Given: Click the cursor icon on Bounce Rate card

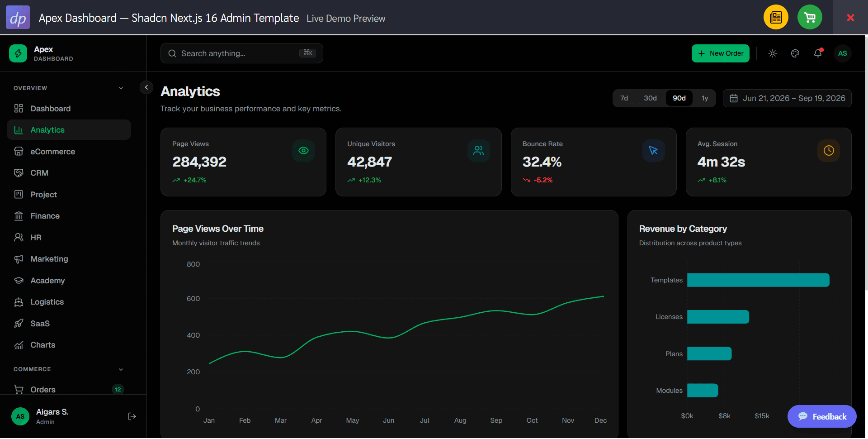Looking at the screenshot, I should pyautogui.click(x=653, y=151).
